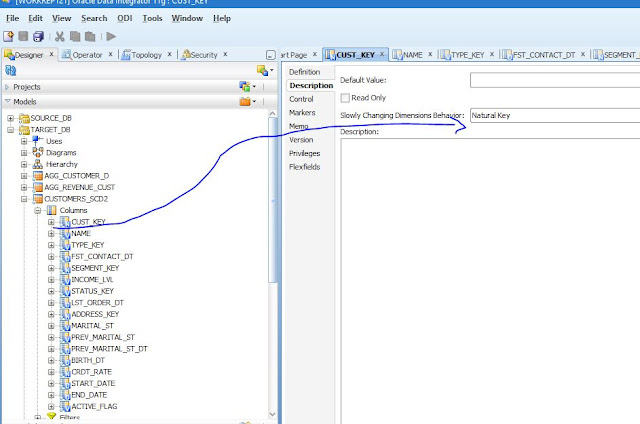Open the File menu
This screenshot has height=424, width=640.
coord(12,18)
